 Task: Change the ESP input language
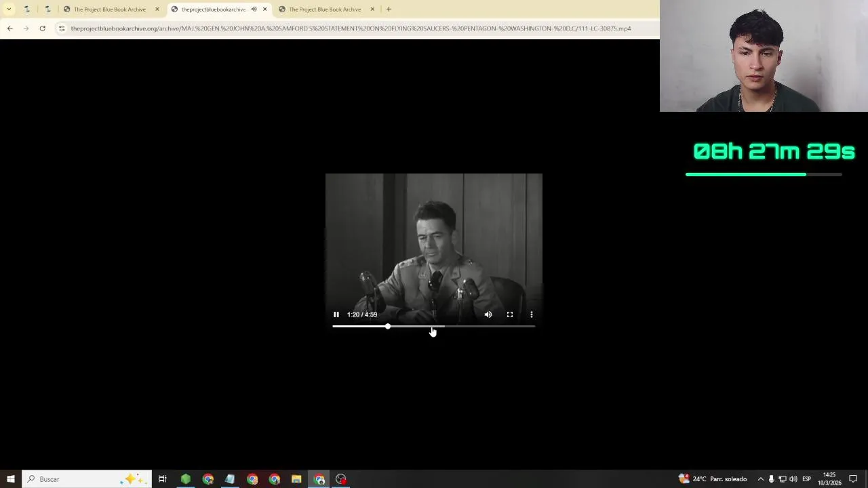tap(806, 479)
